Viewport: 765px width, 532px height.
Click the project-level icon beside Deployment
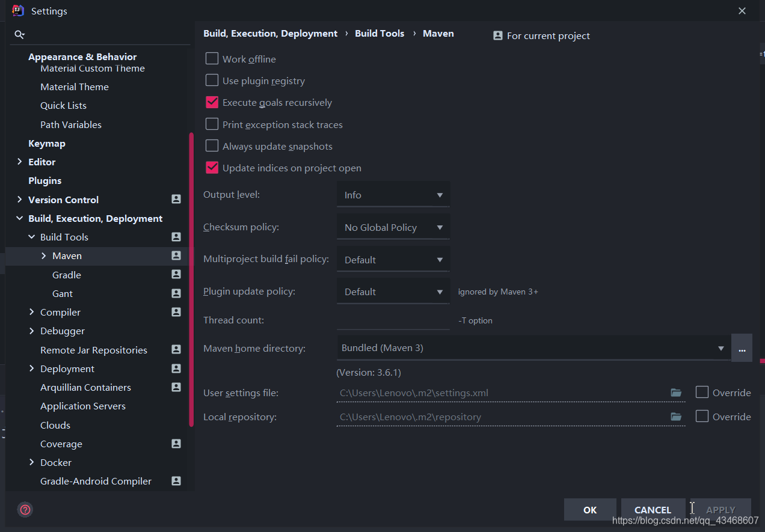(176, 368)
